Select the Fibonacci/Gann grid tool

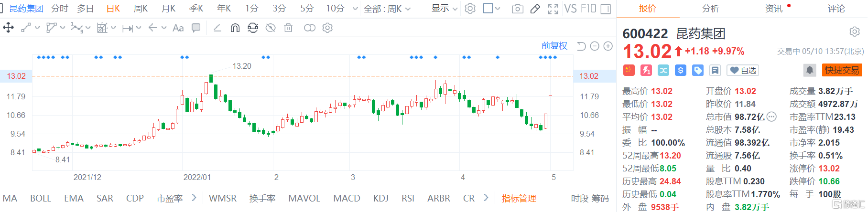point(102,28)
